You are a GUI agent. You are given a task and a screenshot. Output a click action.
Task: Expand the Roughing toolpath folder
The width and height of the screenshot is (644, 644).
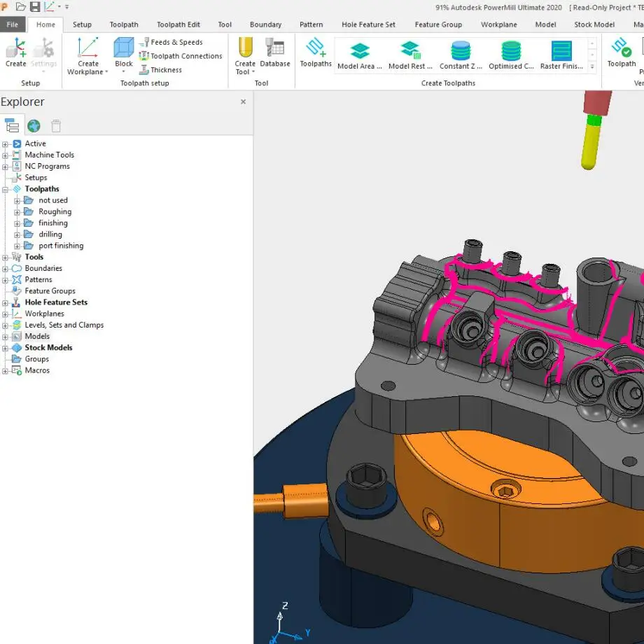coord(17,212)
